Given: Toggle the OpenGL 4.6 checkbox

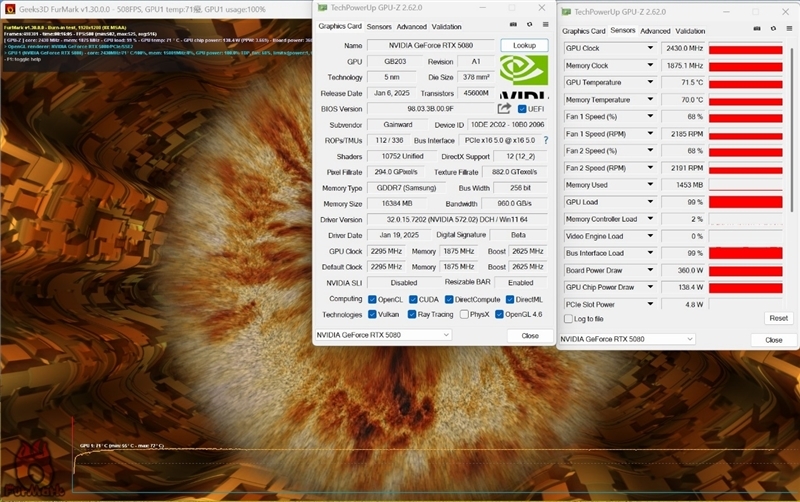Looking at the screenshot, I should (499, 314).
